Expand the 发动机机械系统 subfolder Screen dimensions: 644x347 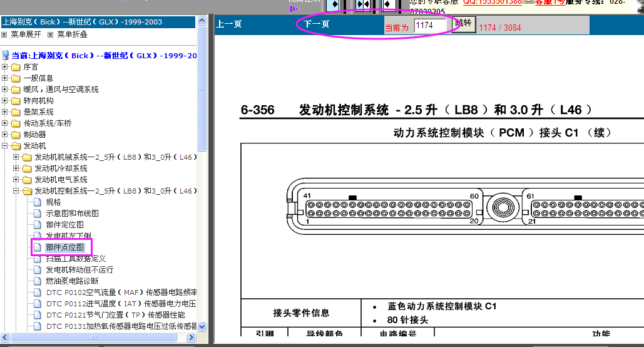coord(16,157)
